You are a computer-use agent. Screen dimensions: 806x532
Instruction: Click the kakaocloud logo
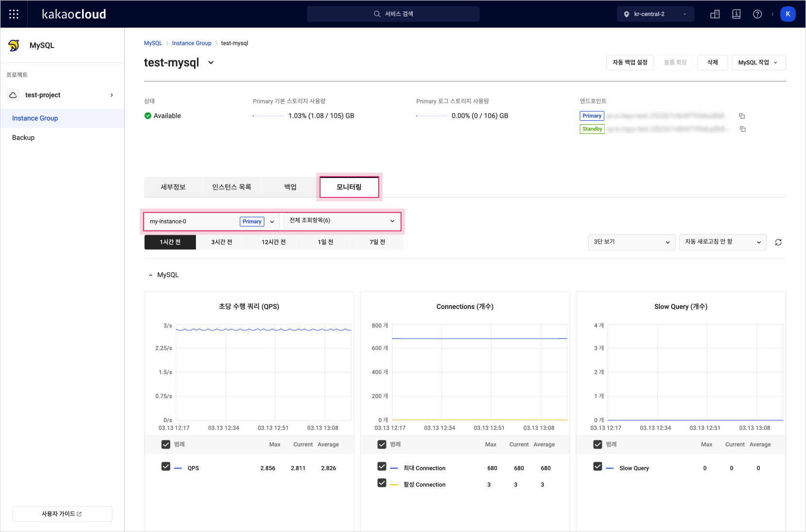tap(74, 14)
